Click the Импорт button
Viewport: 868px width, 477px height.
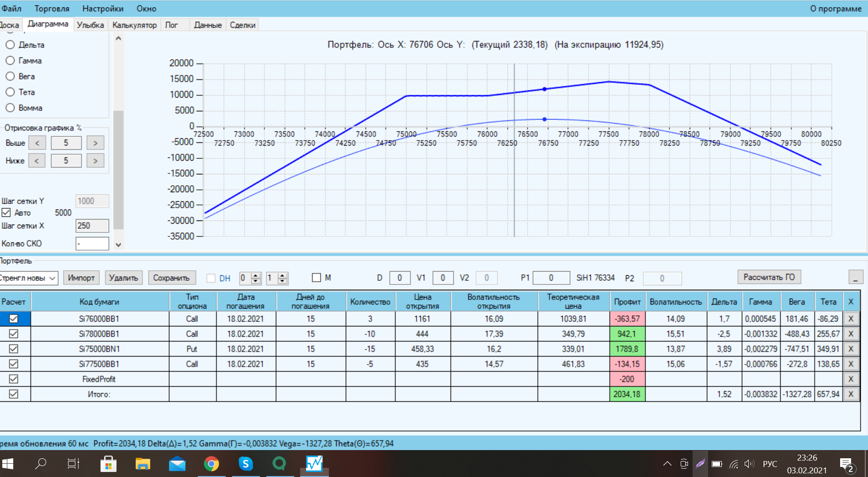tap(81, 278)
